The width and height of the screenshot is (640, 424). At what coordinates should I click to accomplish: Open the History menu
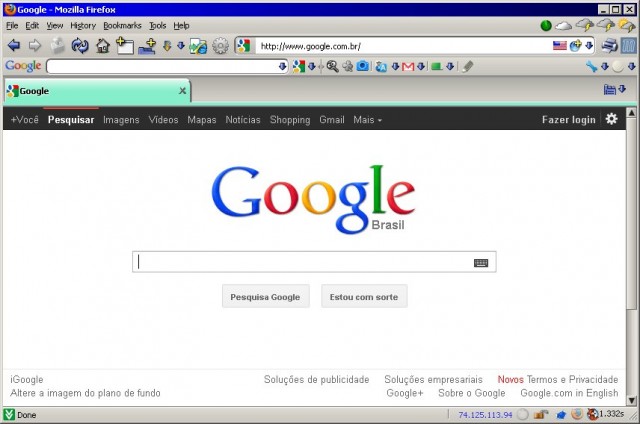pyautogui.click(x=83, y=25)
